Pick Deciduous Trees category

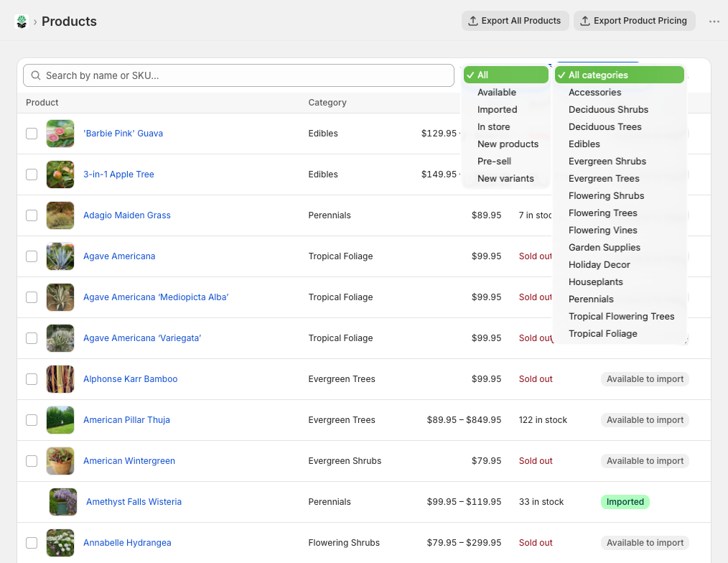(x=620, y=126)
